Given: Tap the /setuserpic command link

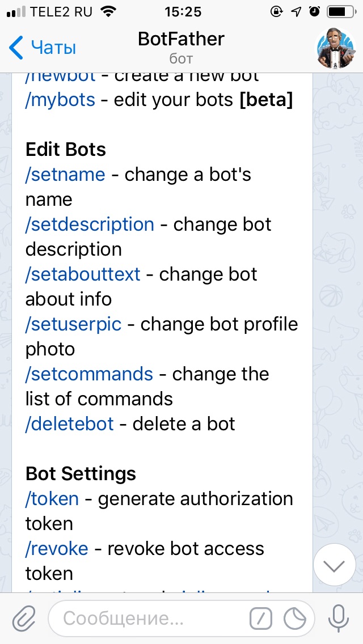Looking at the screenshot, I should (73, 324).
